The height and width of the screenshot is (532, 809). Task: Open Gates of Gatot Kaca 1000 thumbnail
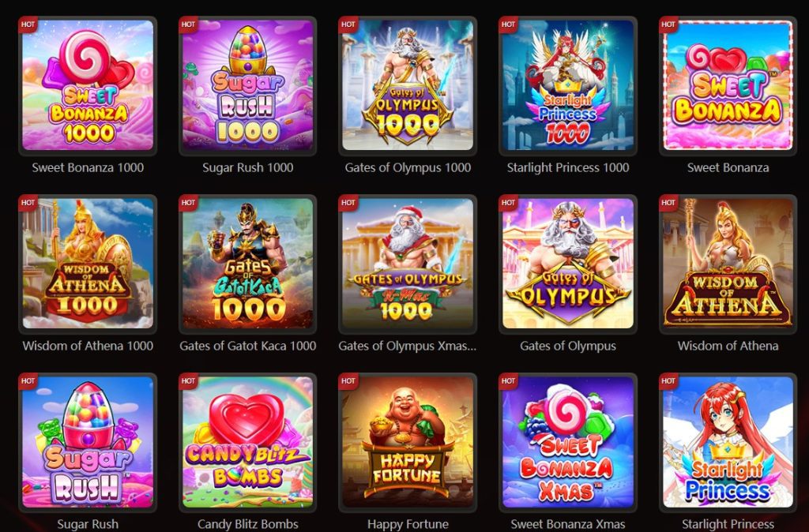click(x=247, y=264)
